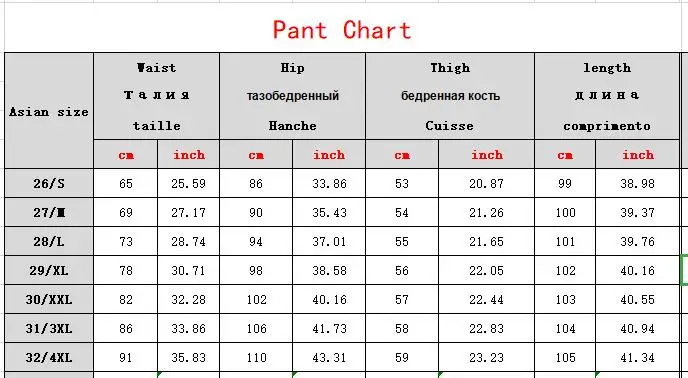Select the 28/L row label cell

tap(49, 241)
